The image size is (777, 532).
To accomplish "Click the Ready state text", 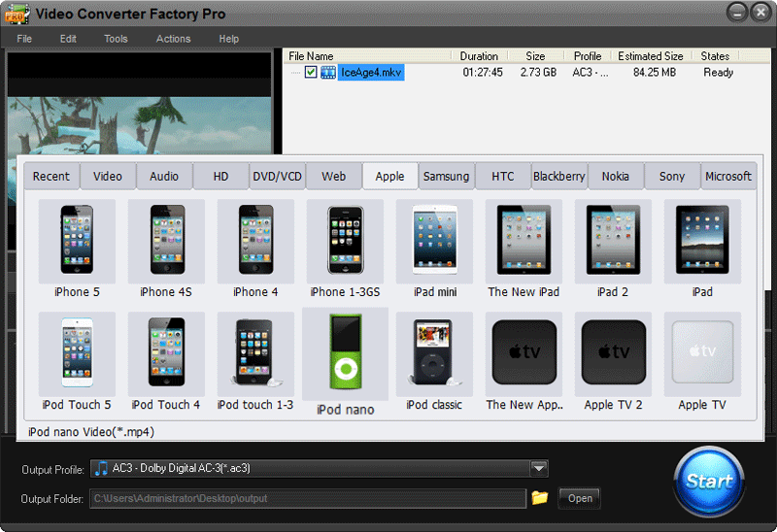I will (718, 72).
